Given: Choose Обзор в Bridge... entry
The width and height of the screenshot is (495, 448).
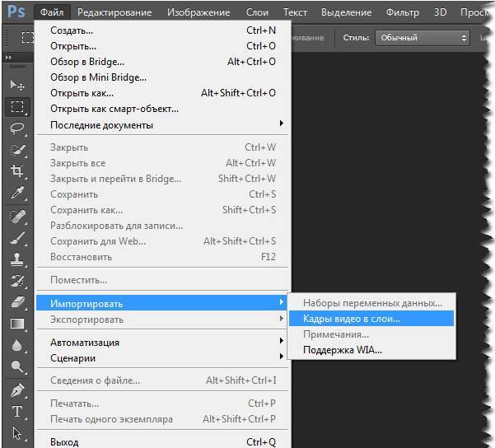Looking at the screenshot, I should (162, 62).
